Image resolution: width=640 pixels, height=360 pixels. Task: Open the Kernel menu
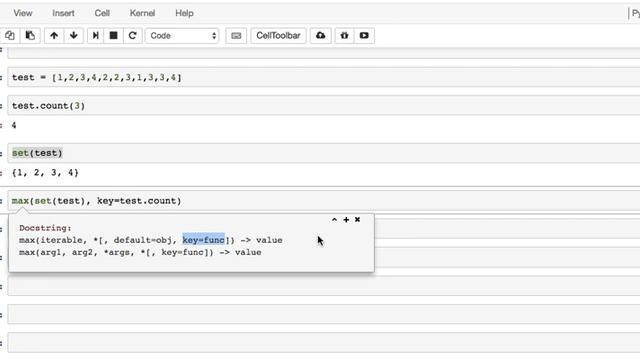click(x=142, y=13)
